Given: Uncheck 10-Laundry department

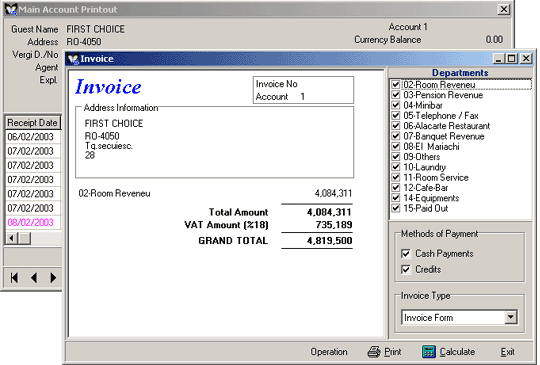Looking at the screenshot, I should (x=396, y=167).
